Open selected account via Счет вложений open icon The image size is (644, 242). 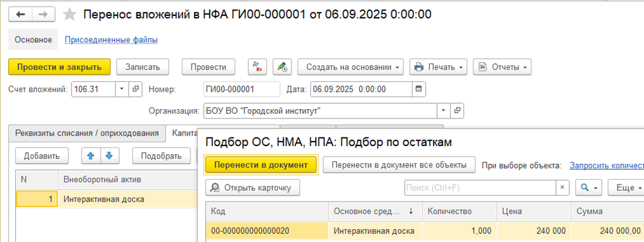click(135, 89)
